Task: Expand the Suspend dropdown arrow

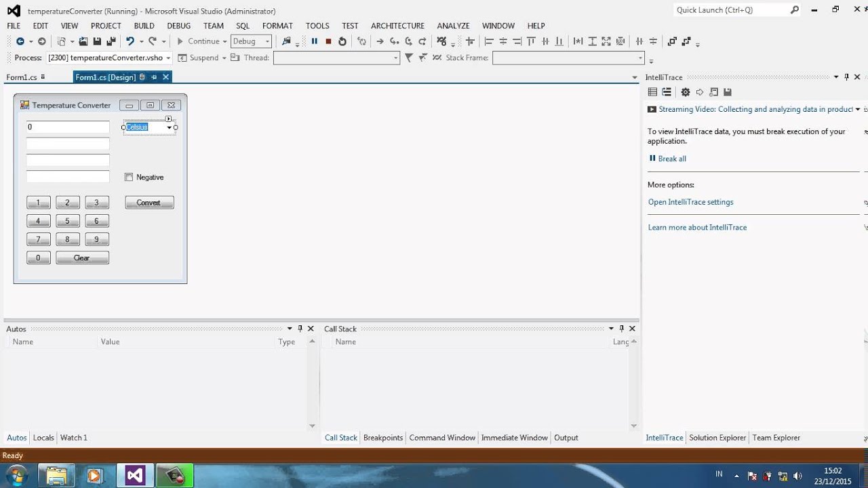Action: (x=224, y=58)
